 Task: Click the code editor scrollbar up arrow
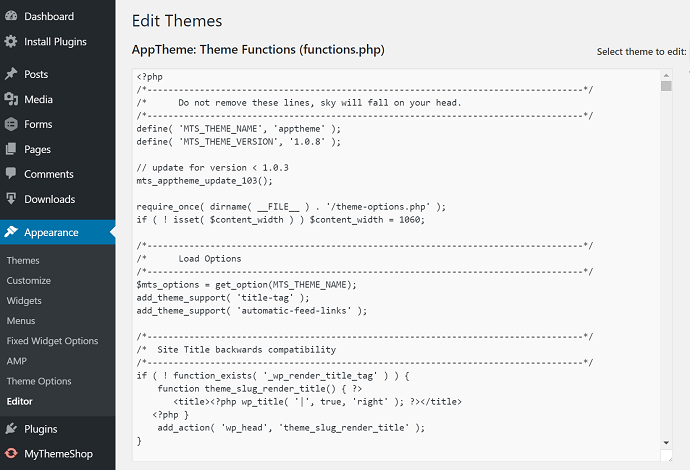[x=666, y=75]
